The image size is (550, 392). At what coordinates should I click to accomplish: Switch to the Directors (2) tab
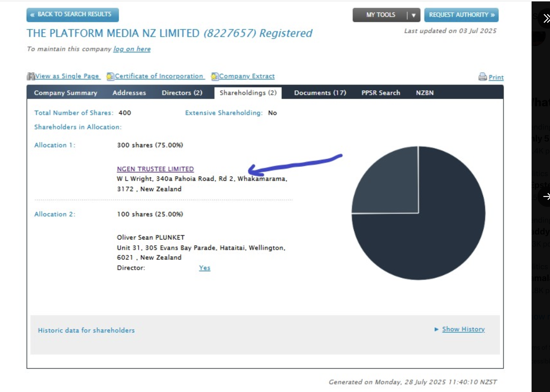pyautogui.click(x=182, y=93)
